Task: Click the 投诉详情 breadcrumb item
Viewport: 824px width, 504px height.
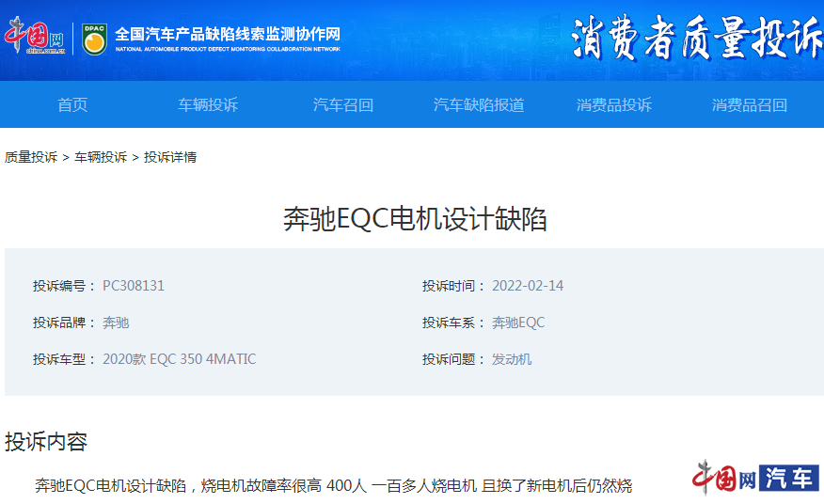Action: pyautogui.click(x=170, y=157)
